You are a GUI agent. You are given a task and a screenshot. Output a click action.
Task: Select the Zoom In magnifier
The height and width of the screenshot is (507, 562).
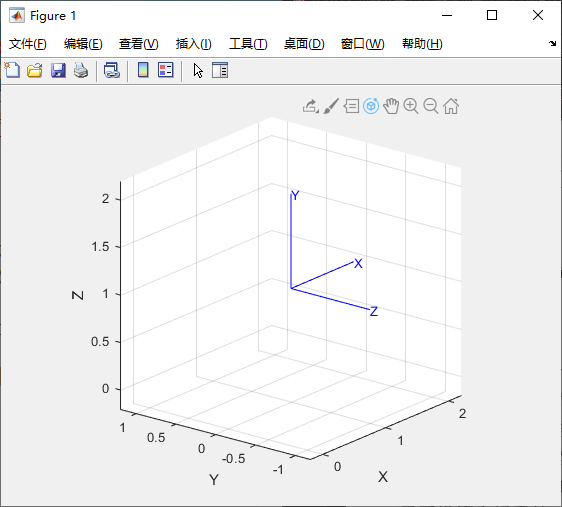click(411, 106)
